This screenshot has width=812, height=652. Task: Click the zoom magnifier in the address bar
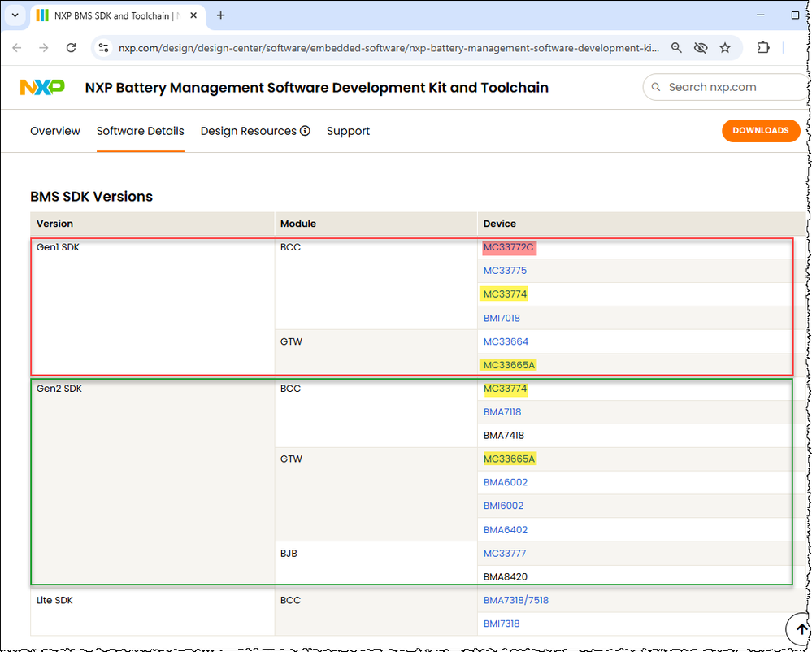676,48
